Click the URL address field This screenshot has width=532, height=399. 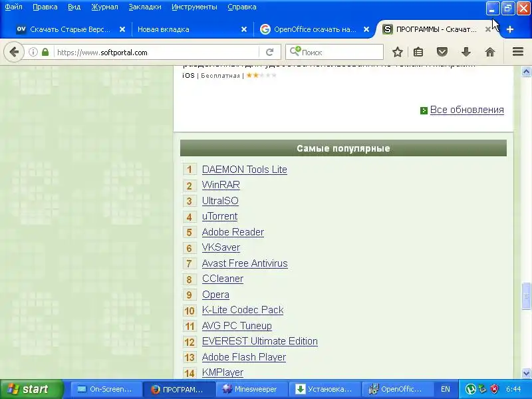click(156, 53)
